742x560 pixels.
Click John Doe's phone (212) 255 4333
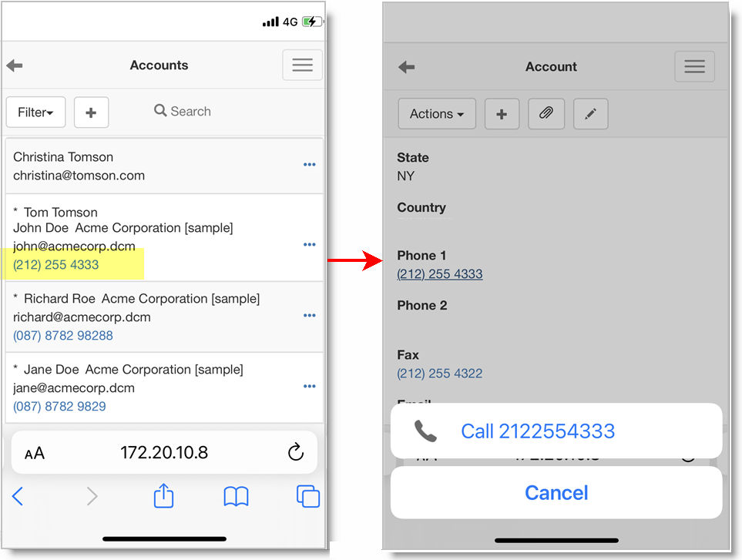click(x=55, y=265)
